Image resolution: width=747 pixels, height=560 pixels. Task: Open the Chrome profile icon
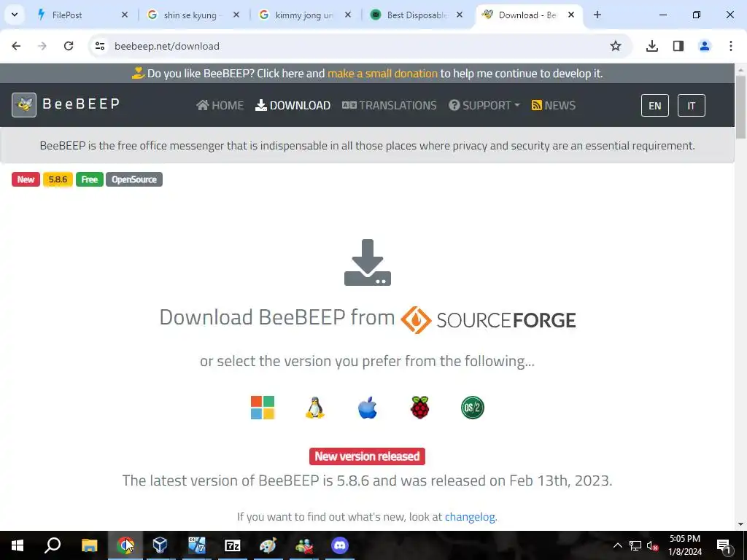tap(705, 46)
